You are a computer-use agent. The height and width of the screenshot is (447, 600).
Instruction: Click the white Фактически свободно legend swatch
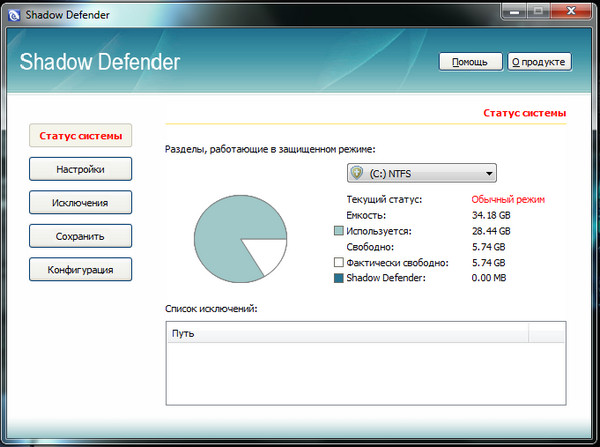(x=339, y=262)
